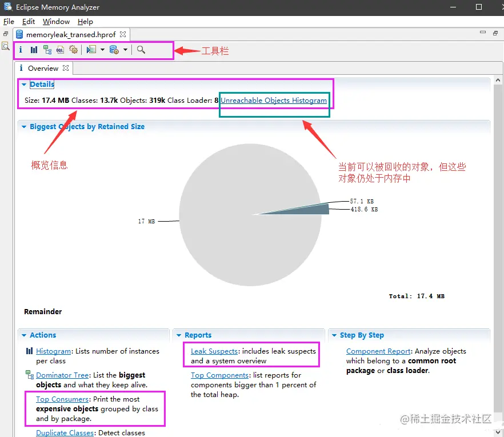Click the restore icon at left trim
Viewport: 504px width, 437px height.
point(6,34)
